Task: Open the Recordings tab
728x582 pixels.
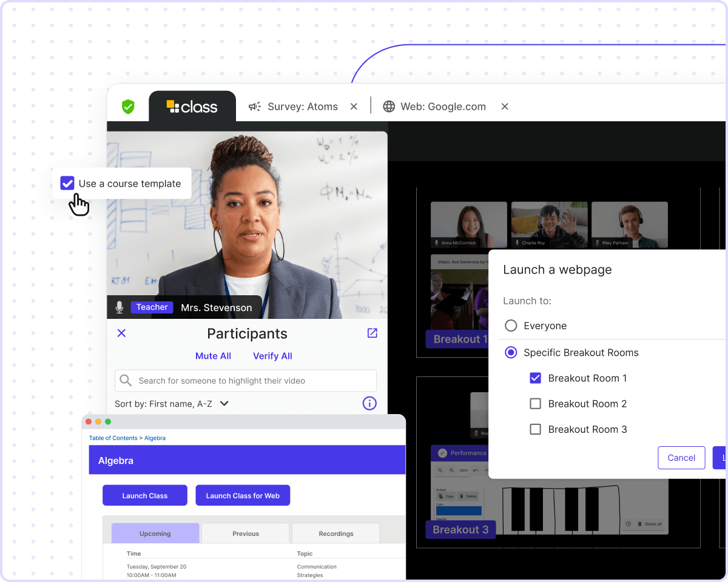Action: click(x=335, y=533)
